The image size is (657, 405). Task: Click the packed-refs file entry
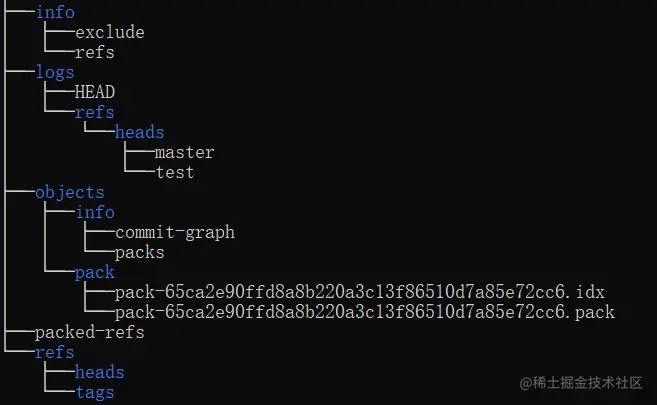[89, 332]
